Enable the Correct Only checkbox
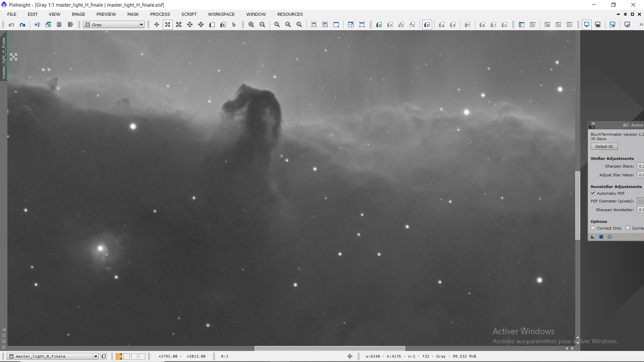Screen dimensions: 644x362 (593, 228)
